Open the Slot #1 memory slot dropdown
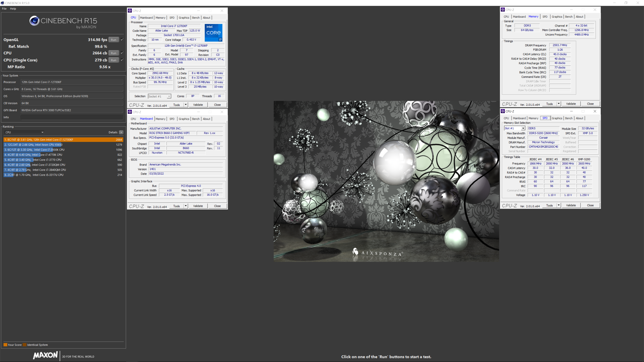 (515, 128)
